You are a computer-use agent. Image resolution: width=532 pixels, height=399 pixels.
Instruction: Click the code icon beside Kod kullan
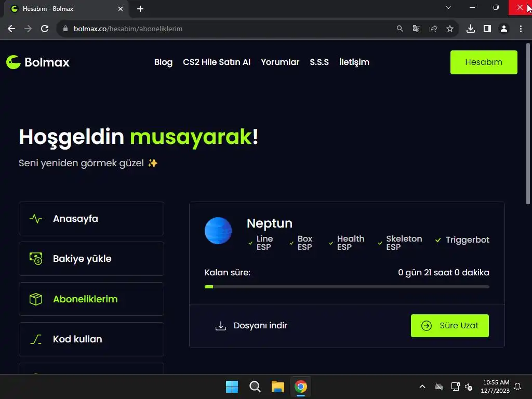point(36,339)
